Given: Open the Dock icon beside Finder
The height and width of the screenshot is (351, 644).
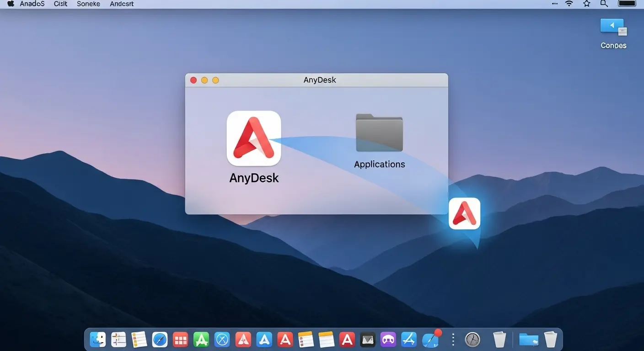Looking at the screenshot, I should pyautogui.click(x=118, y=340).
